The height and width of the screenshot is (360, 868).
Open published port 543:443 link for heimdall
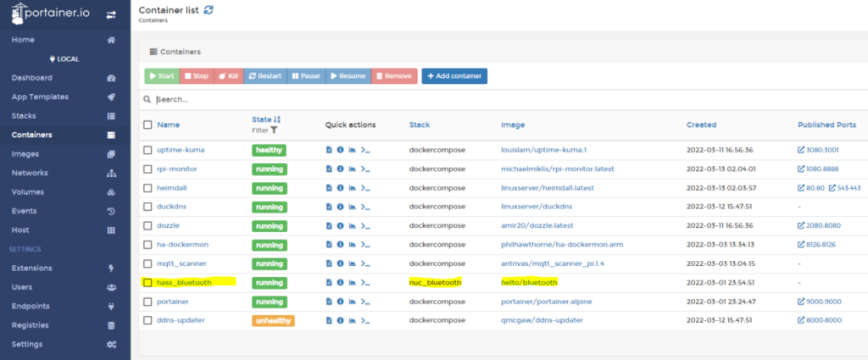pyautogui.click(x=845, y=188)
